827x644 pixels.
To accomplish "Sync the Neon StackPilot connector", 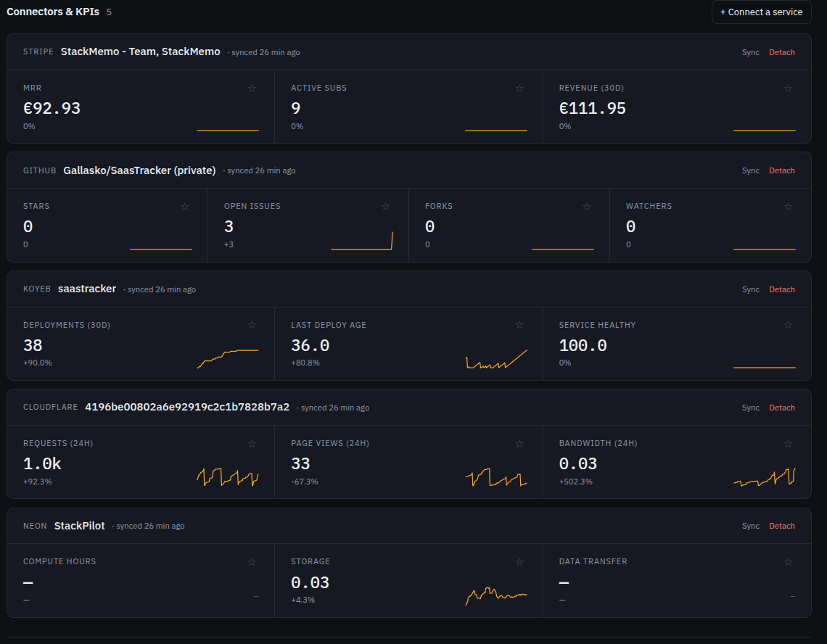I will [x=751, y=526].
